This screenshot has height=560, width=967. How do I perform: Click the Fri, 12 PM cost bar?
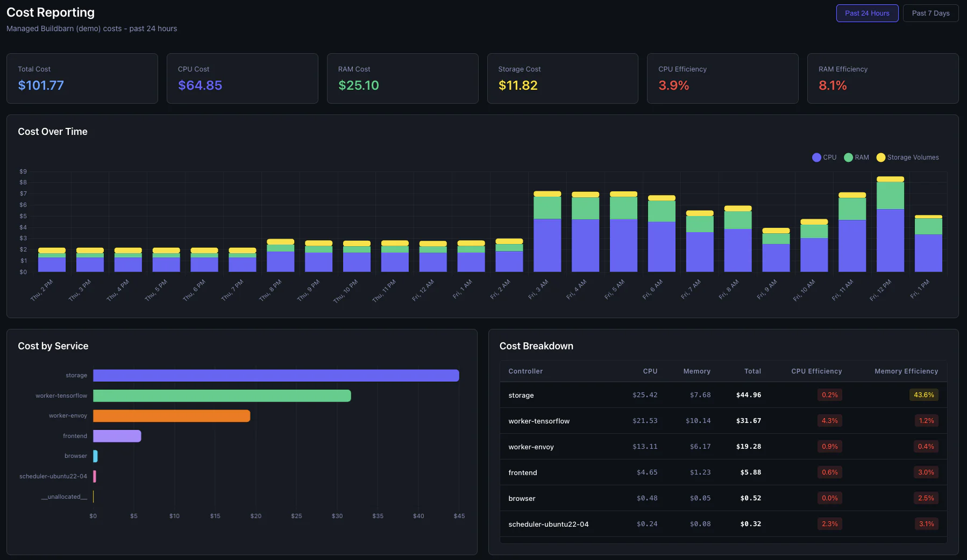[890, 224]
